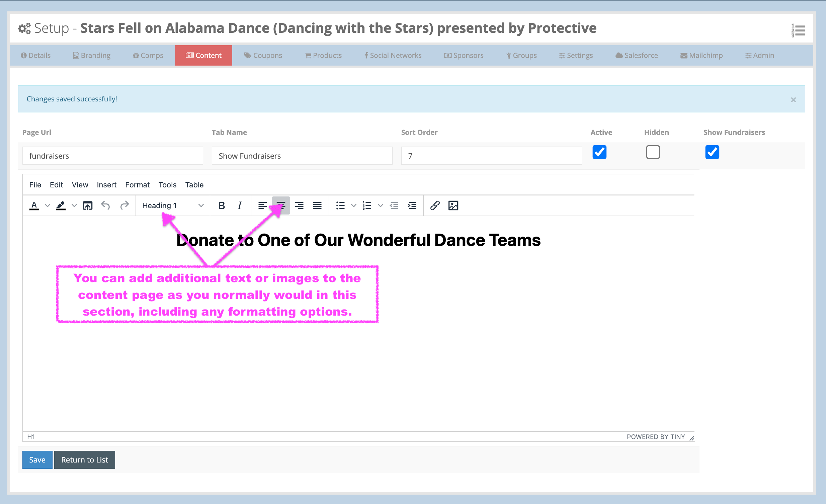The image size is (826, 504).
Task: Open the Heading 1 block format dropdown
Action: 173,205
